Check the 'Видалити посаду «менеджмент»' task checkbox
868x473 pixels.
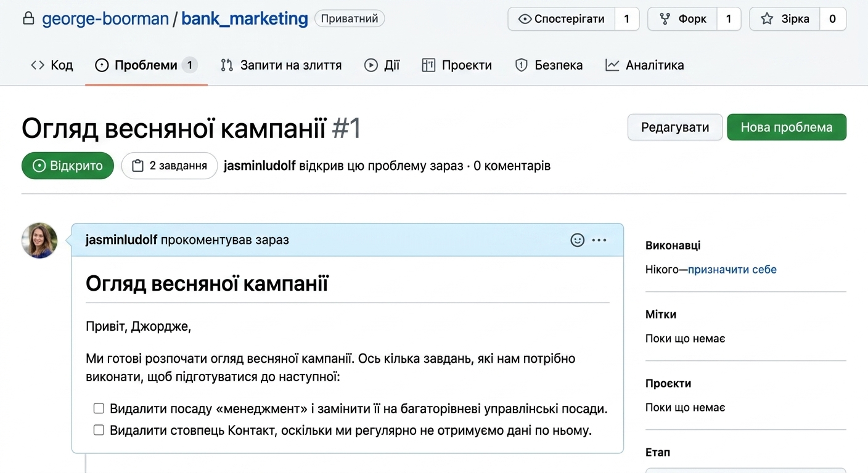tap(99, 408)
